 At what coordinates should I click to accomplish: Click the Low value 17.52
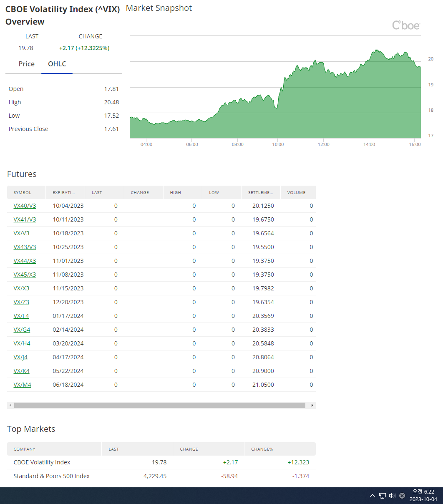pyautogui.click(x=111, y=116)
